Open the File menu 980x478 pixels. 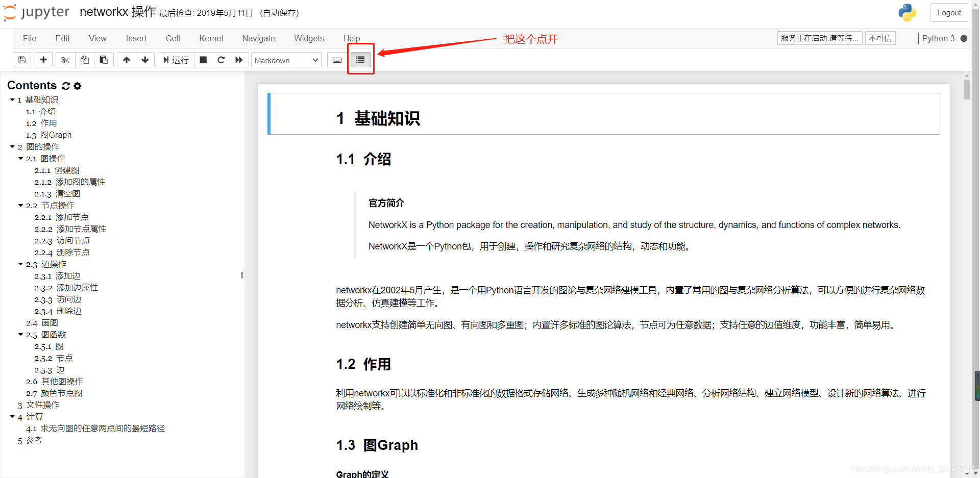point(30,38)
